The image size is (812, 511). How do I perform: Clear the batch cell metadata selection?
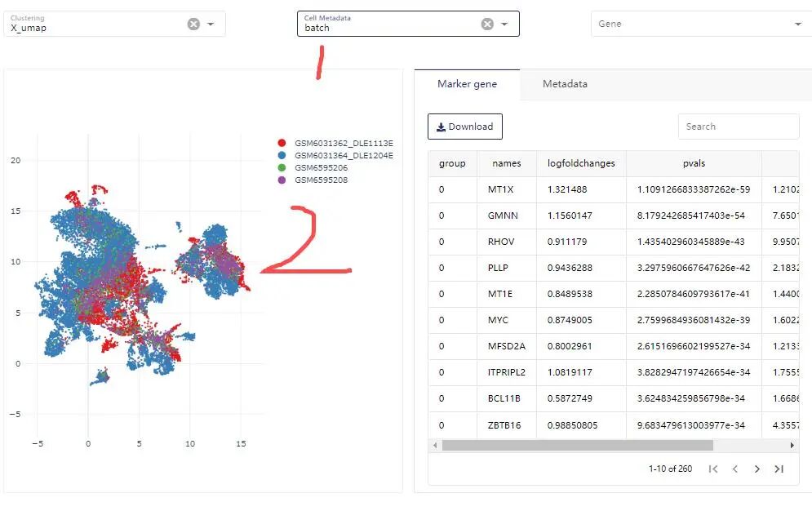pos(487,24)
